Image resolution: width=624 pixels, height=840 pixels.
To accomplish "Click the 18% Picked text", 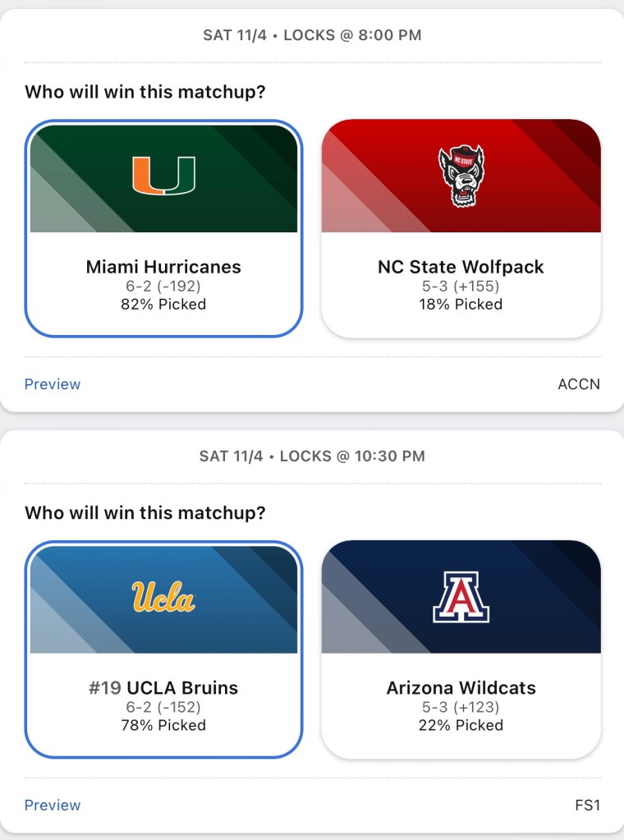I will [x=461, y=305].
